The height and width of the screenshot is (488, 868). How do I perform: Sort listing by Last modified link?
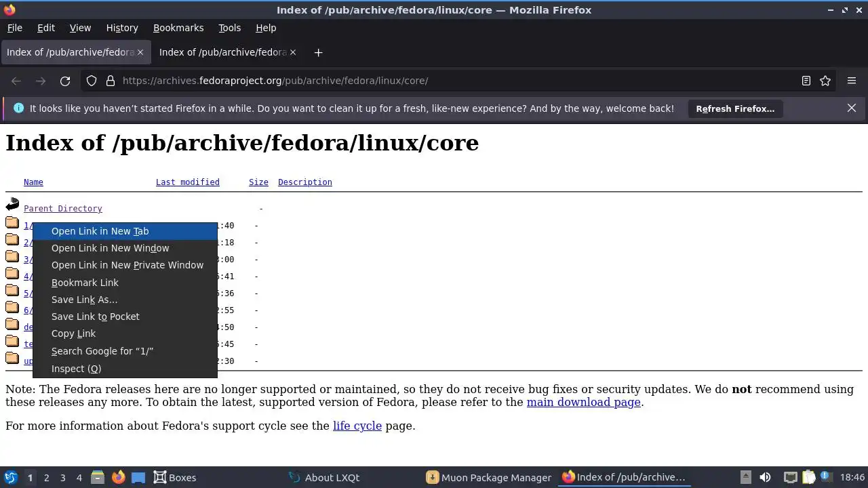tap(188, 182)
